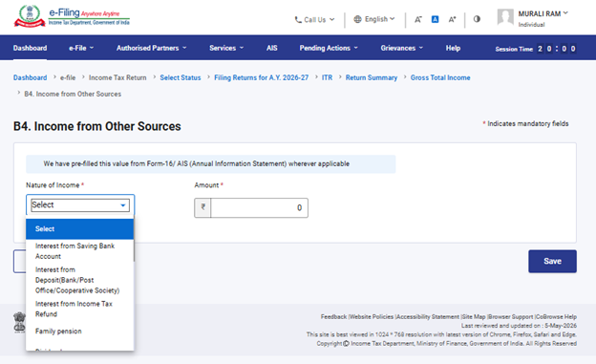
Task: Click the user profile avatar
Action: coord(505,17)
